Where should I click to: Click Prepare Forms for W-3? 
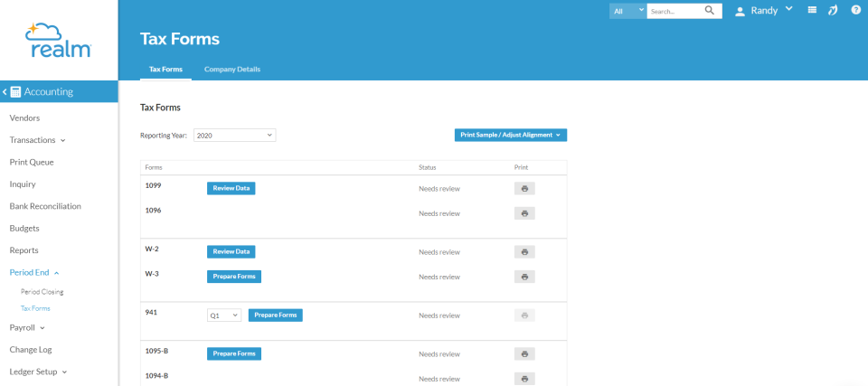pos(234,277)
